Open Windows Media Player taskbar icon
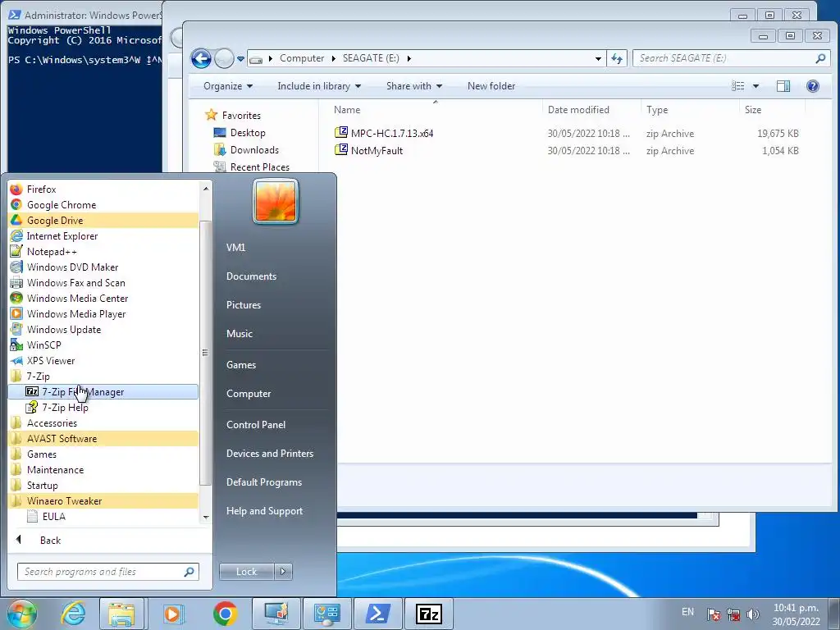Image resolution: width=840 pixels, height=630 pixels. 172,614
